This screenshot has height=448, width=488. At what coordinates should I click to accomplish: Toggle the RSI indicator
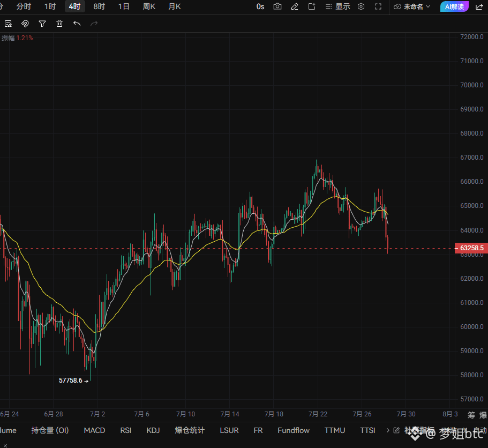tap(126, 430)
